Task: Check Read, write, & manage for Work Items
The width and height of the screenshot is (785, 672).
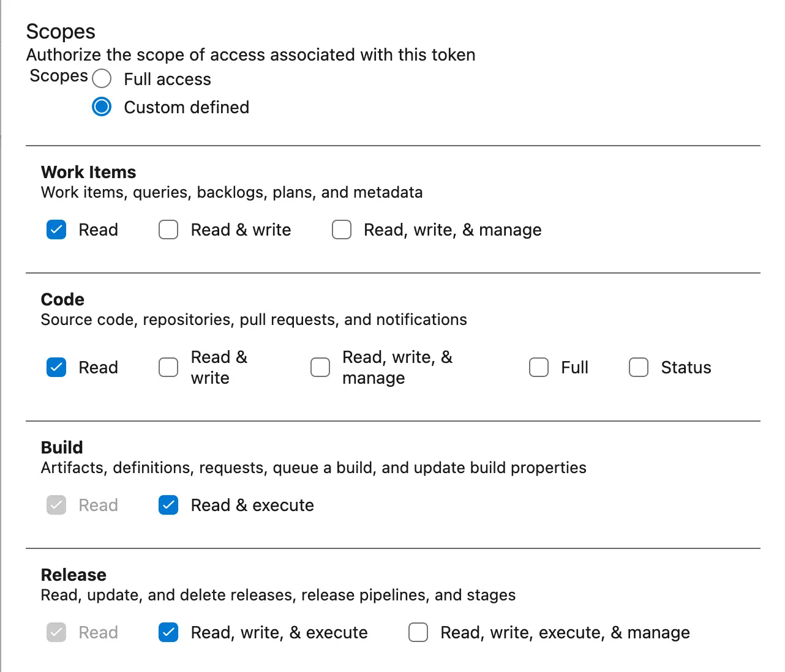Action: click(341, 230)
